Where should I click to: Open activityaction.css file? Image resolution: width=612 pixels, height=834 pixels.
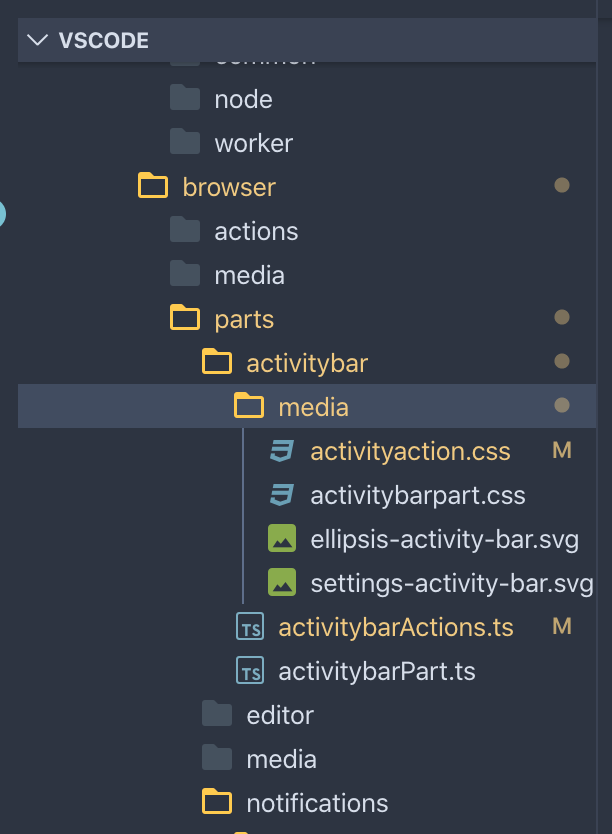[x=410, y=452]
